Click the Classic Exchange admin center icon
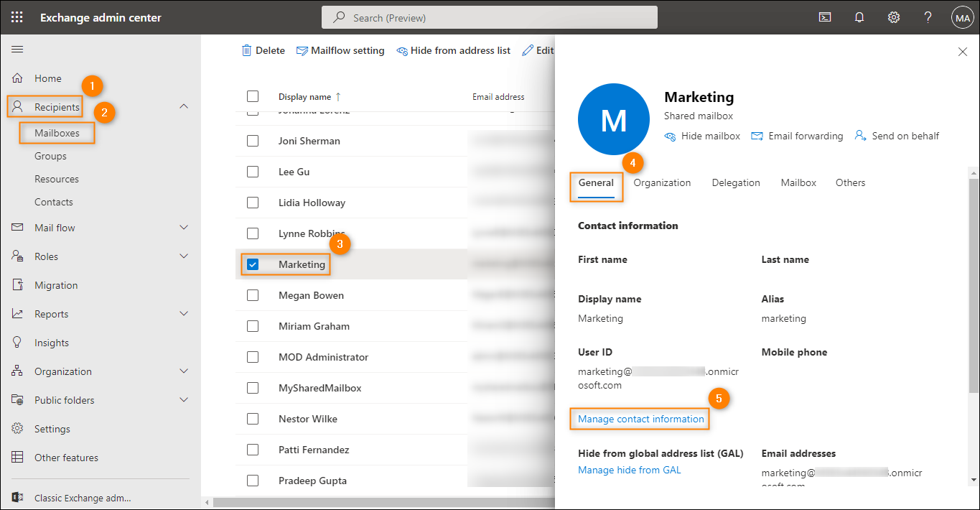The height and width of the screenshot is (510, 980). pos(18,498)
